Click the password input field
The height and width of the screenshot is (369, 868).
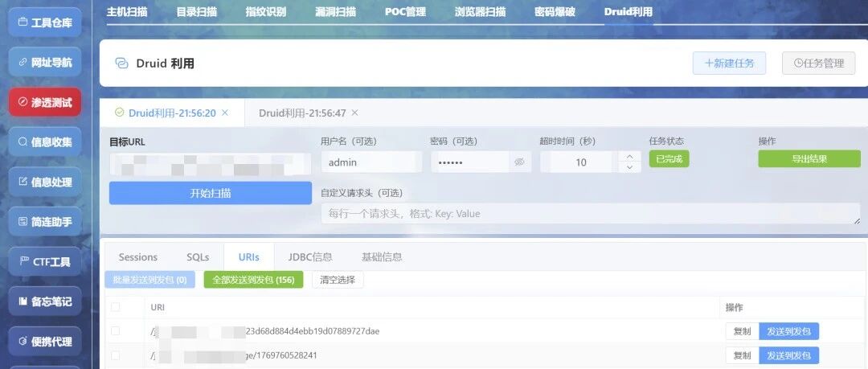point(470,162)
